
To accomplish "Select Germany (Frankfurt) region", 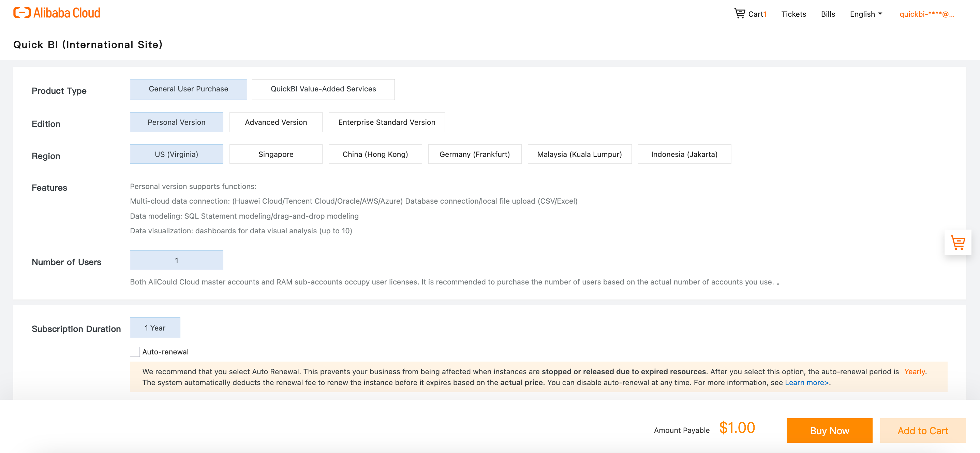I will click(x=474, y=154).
